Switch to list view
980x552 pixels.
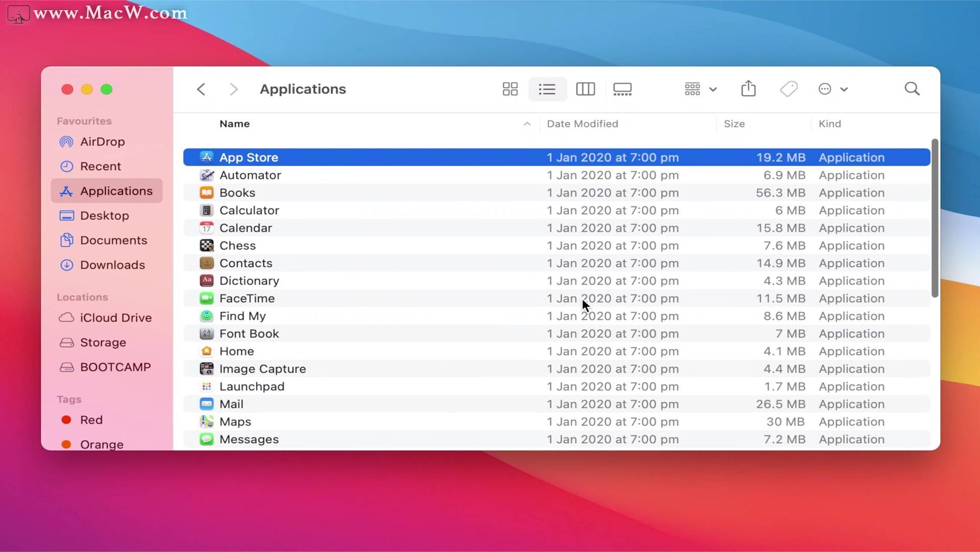click(547, 89)
